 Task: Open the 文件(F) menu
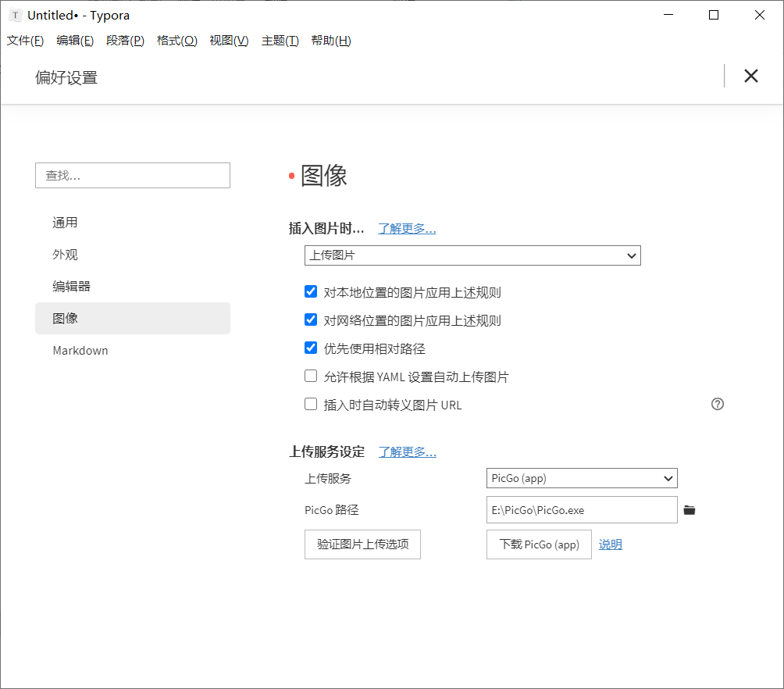(25, 41)
